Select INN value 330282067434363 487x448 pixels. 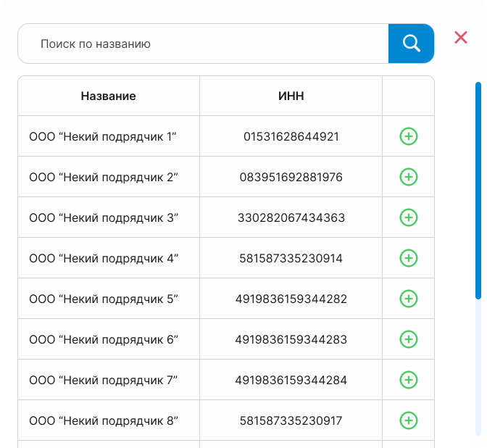(291, 217)
